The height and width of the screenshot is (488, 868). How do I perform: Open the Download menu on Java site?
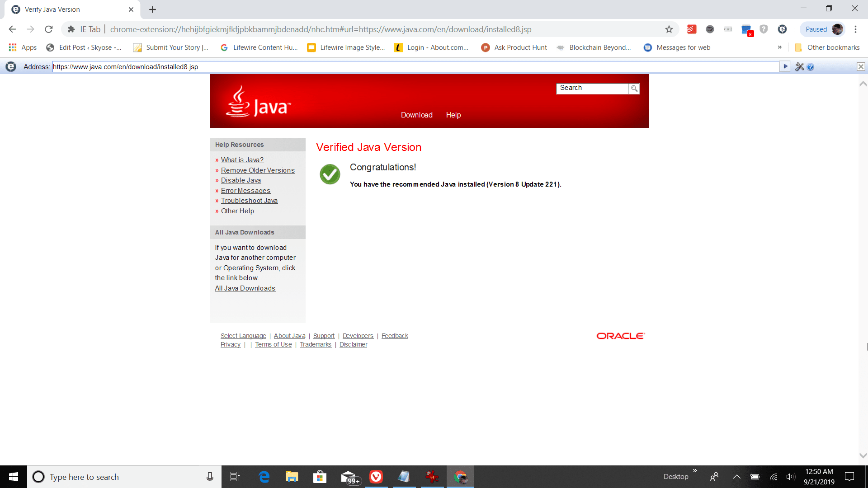pyautogui.click(x=416, y=115)
